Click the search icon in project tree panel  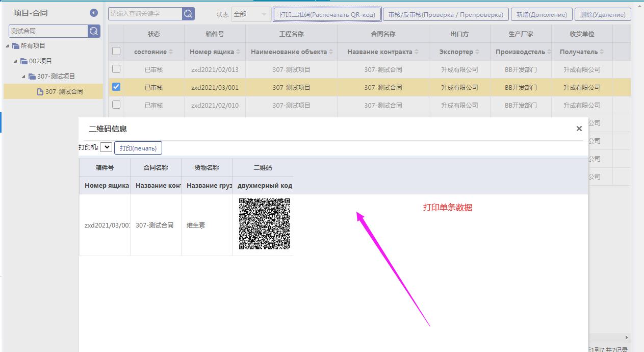(x=94, y=31)
